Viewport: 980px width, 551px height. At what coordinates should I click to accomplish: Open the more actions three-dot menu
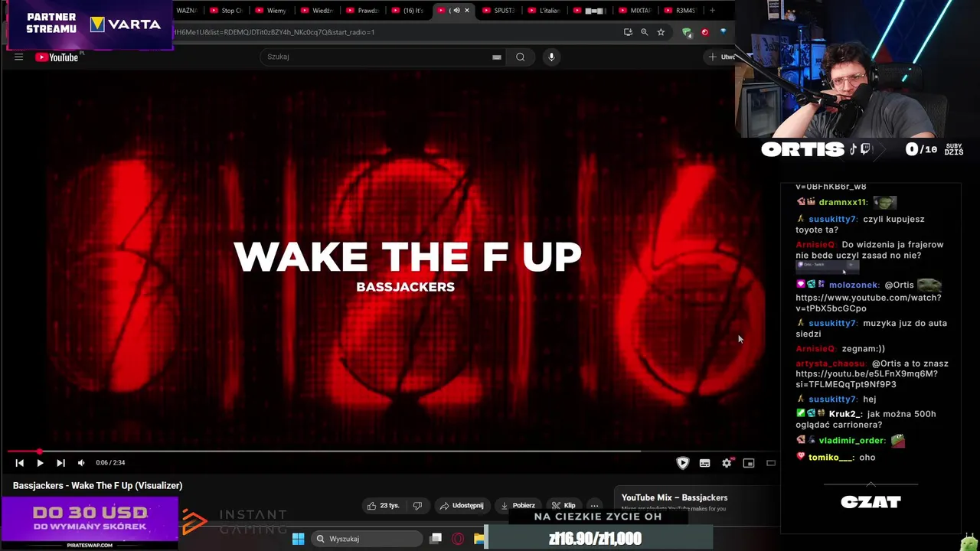point(594,505)
